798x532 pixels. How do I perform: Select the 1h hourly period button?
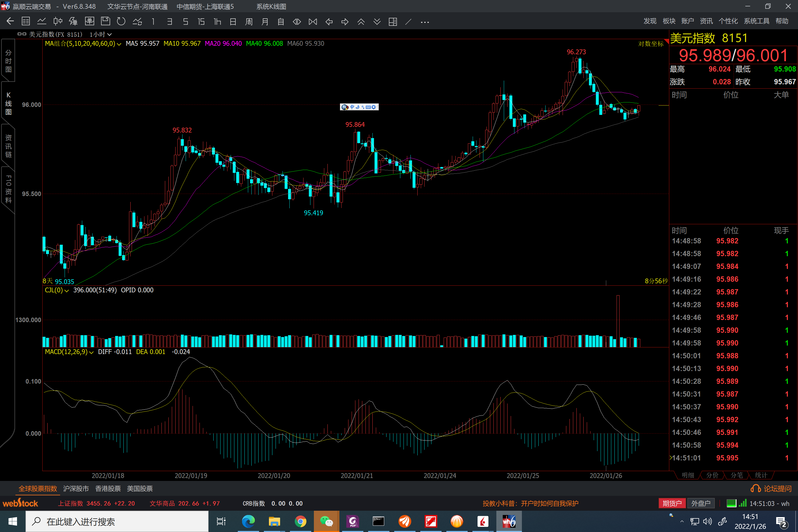coord(217,21)
